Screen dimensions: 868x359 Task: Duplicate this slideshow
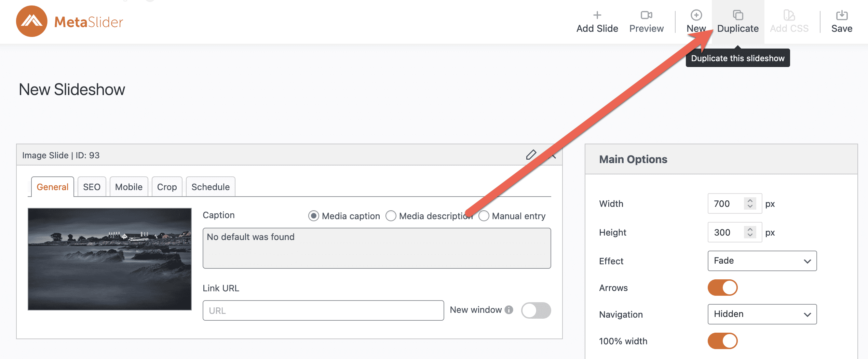pos(737,21)
